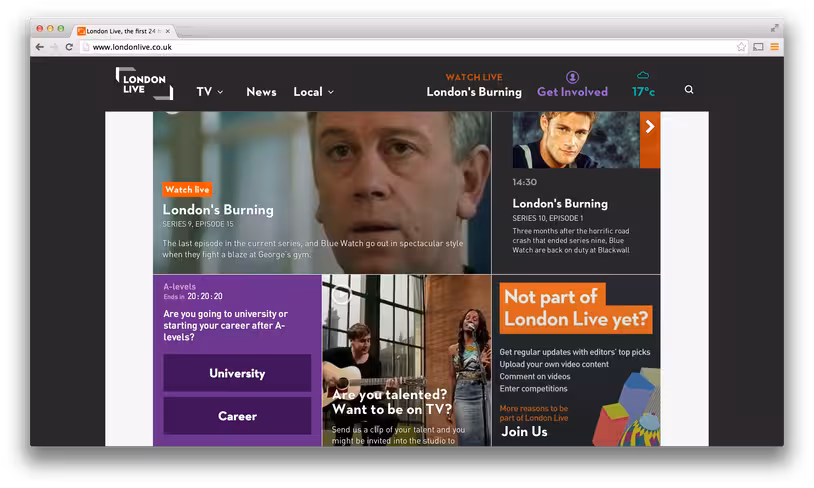Click the London Live logo
814x488 pixels.
pyautogui.click(x=144, y=83)
